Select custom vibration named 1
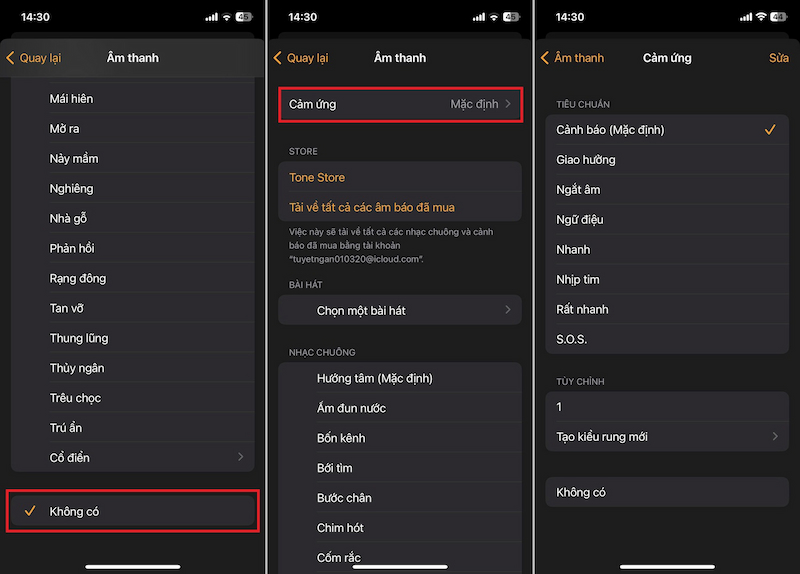800x574 pixels. (560, 407)
